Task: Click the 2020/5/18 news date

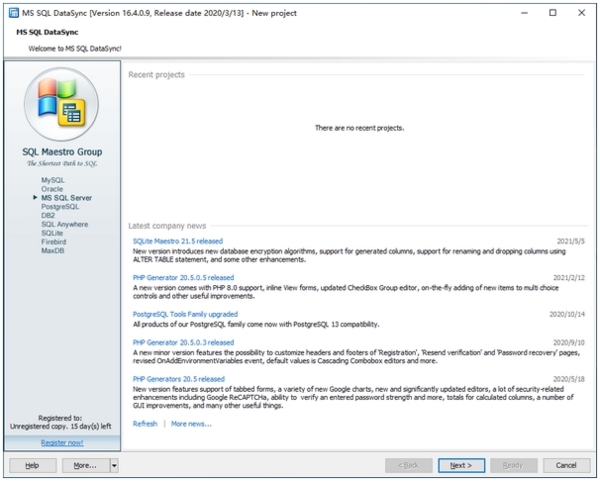Action: [569, 379]
